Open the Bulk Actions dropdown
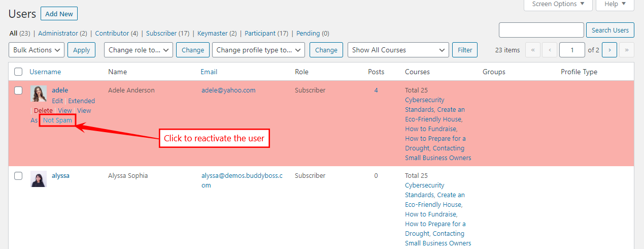 (x=37, y=50)
